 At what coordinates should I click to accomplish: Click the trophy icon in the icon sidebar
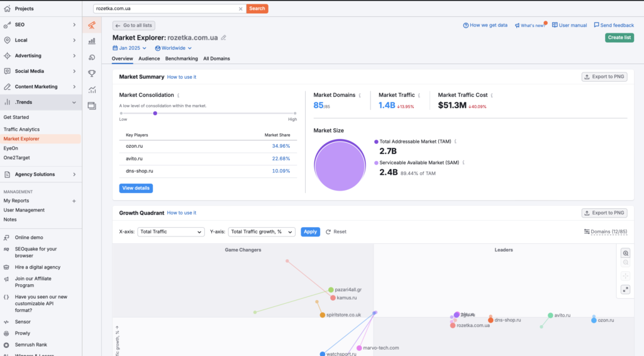(x=92, y=73)
